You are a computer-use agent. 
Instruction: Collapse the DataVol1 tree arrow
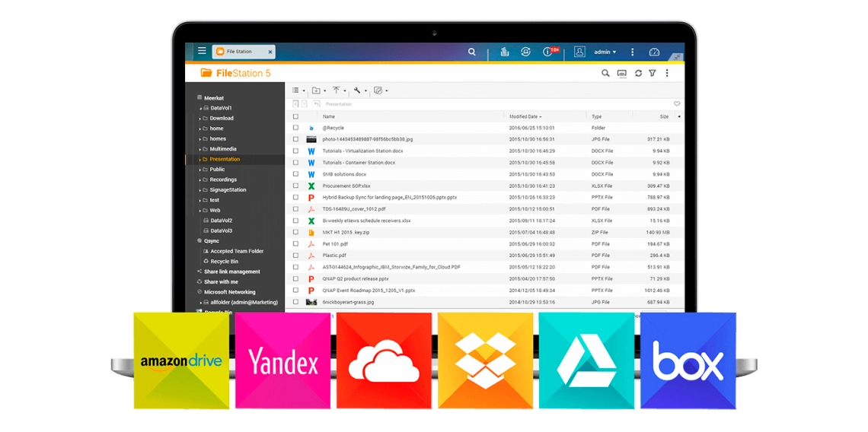click(200, 109)
